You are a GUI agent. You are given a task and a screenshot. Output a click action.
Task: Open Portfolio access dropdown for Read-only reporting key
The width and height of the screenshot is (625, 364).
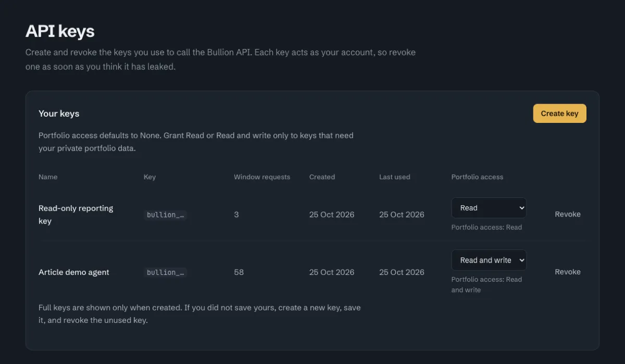[489, 208]
